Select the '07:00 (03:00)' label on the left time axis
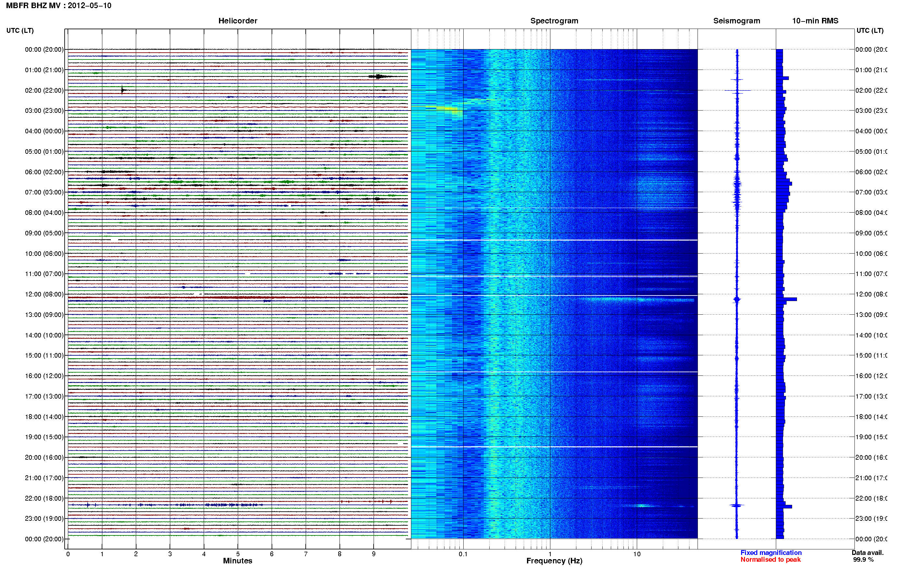 click(44, 192)
